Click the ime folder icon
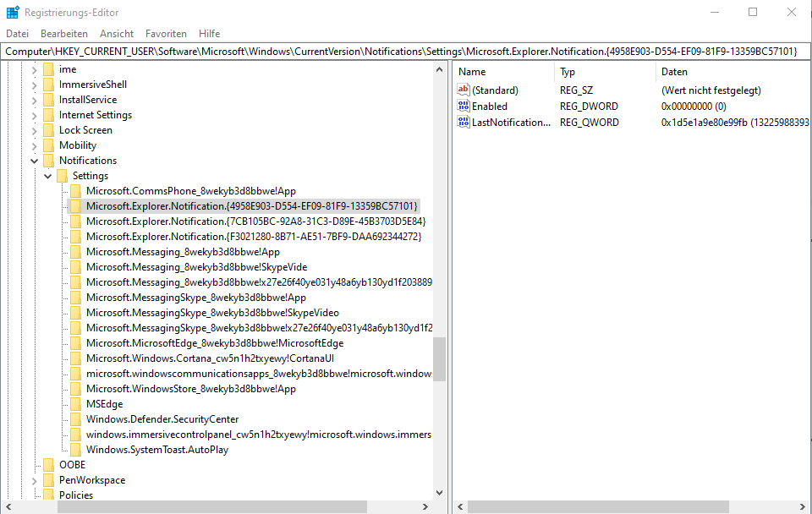The height and width of the screenshot is (514, 812). pyautogui.click(x=49, y=69)
